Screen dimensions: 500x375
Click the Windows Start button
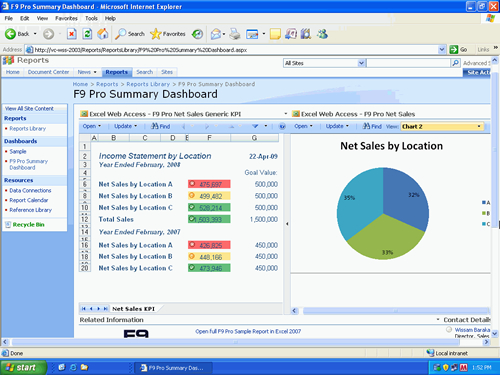(x=23, y=367)
